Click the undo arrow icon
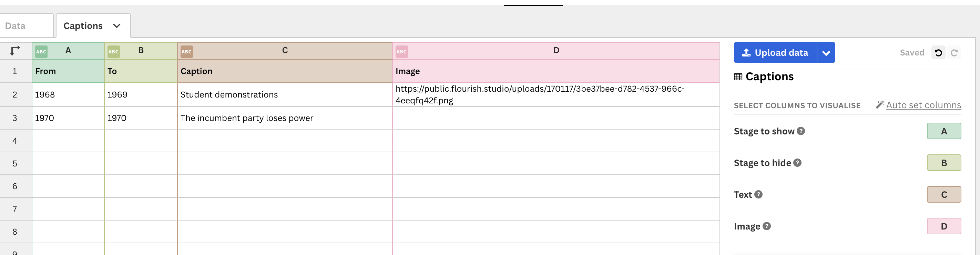The height and width of the screenshot is (255, 980). click(938, 52)
